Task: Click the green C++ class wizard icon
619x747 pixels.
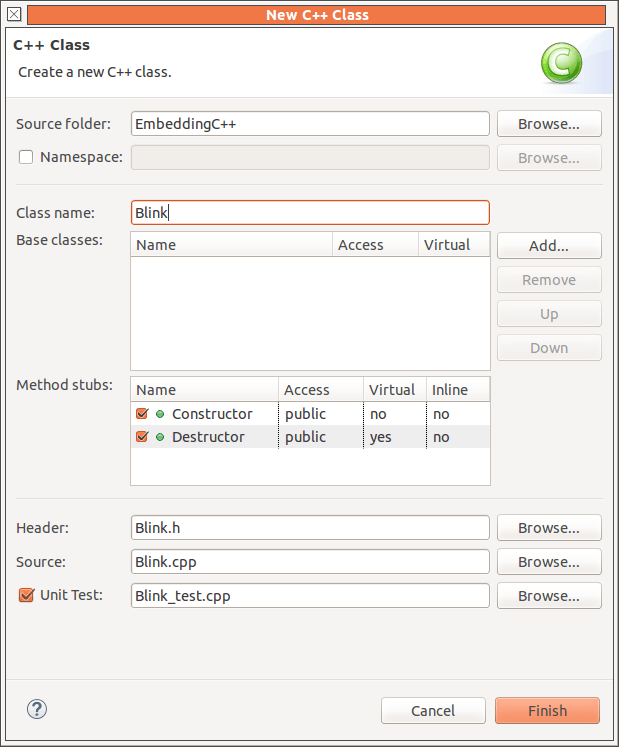Action: tap(561, 64)
